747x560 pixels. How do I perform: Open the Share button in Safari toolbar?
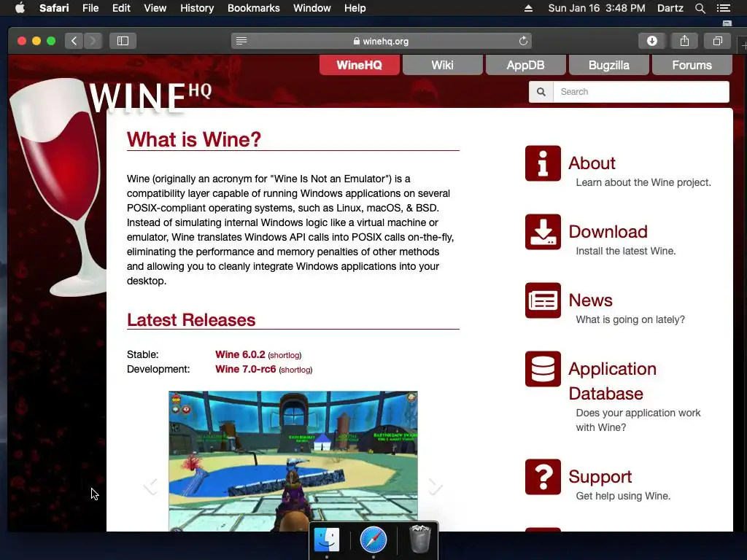[684, 41]
